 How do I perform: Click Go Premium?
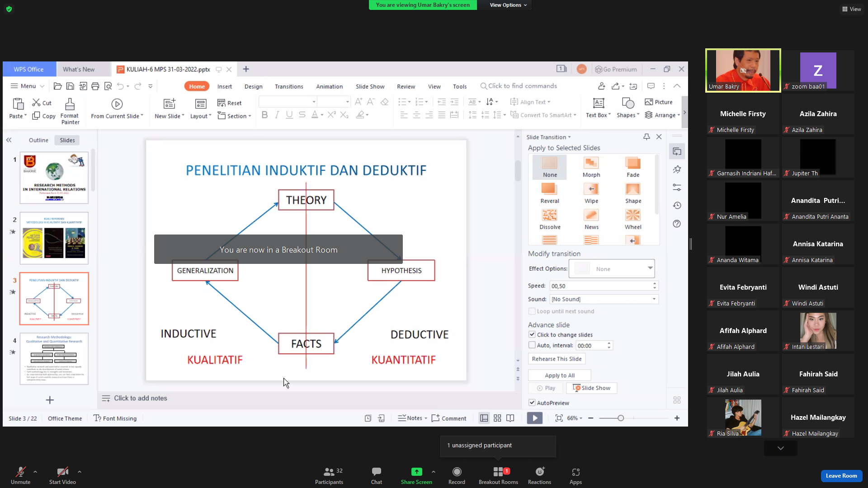pos(616,70)
